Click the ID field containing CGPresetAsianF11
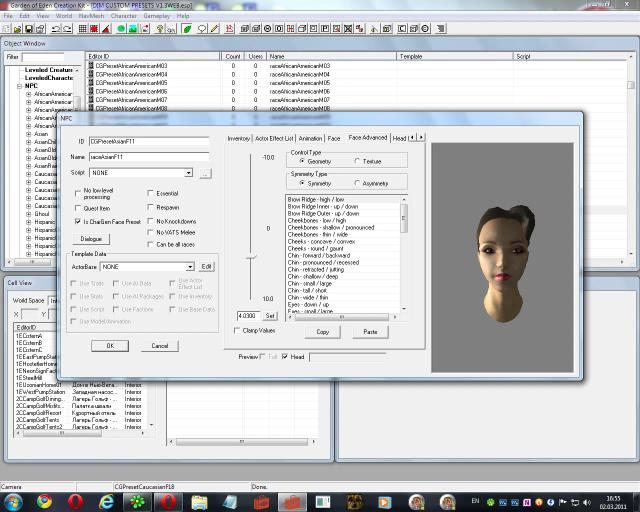This screenshot has height=512, width=640. (149, 141)
